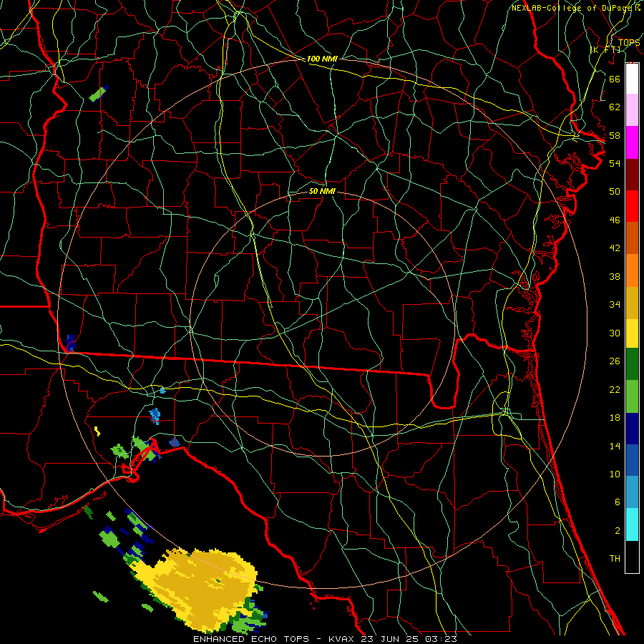644x644 pixels.
Task: Pick the cyan swatch near the legend bottom
Action: 632,525
